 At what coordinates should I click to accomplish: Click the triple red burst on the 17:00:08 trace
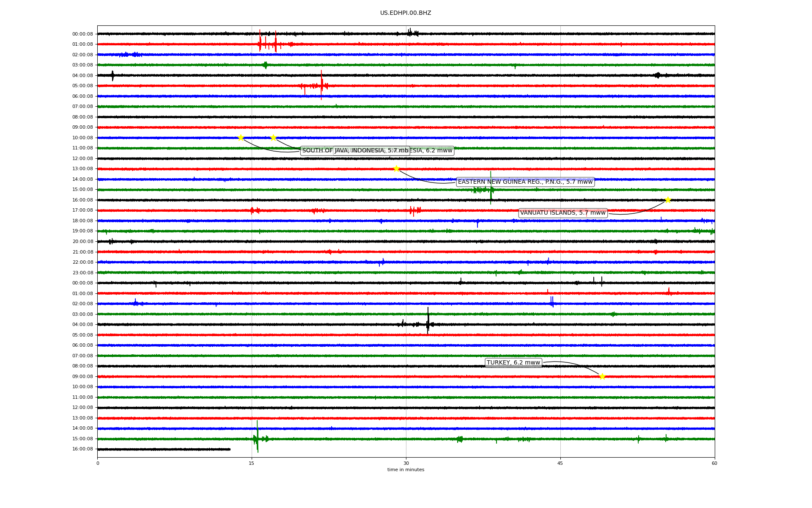415,210
